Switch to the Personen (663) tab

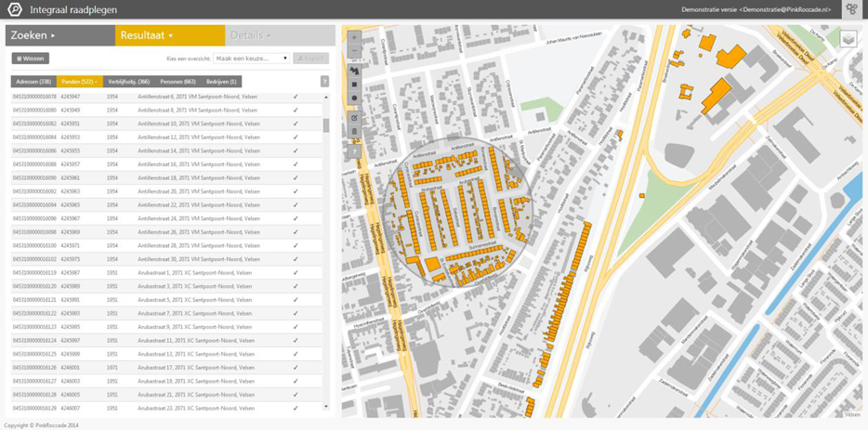point(178,82)
